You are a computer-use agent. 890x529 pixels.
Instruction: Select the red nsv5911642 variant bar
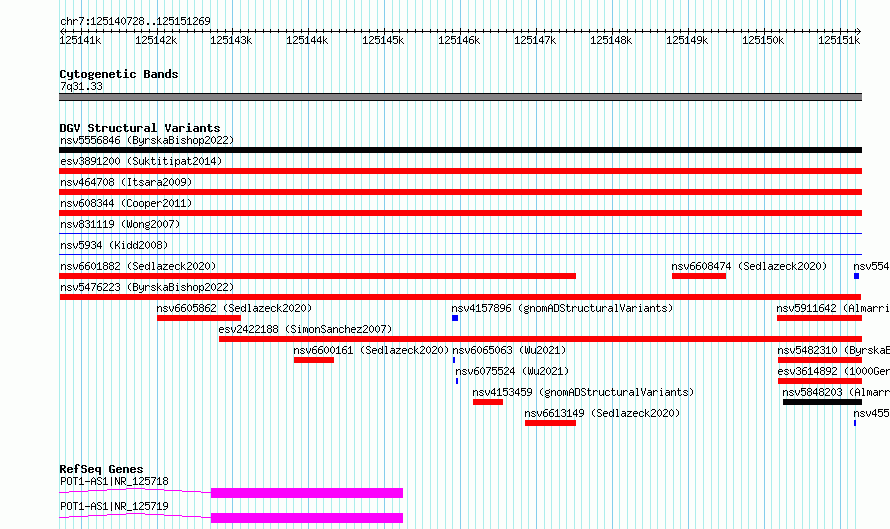(x=820, y=318)
